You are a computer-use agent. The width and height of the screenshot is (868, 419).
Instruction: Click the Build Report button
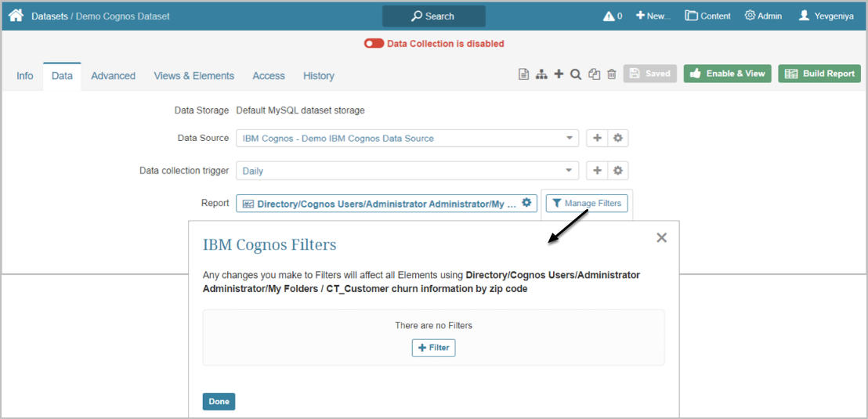click(x=819, y=74)
